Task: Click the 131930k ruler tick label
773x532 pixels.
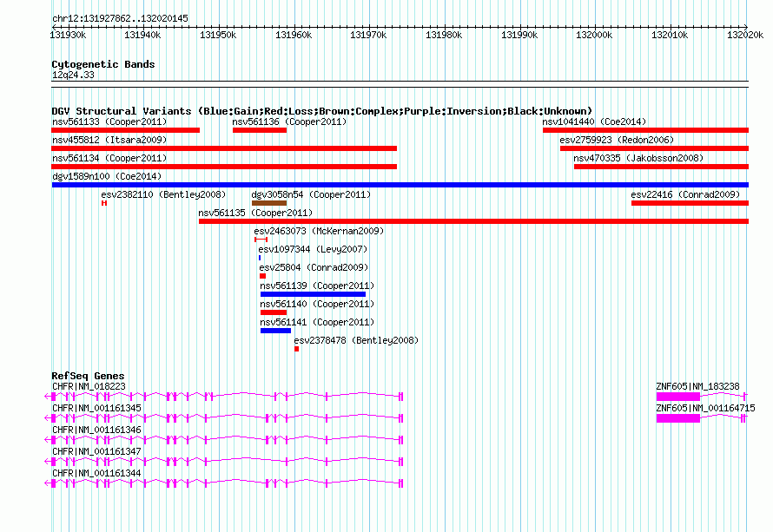Action: point(68,35)
